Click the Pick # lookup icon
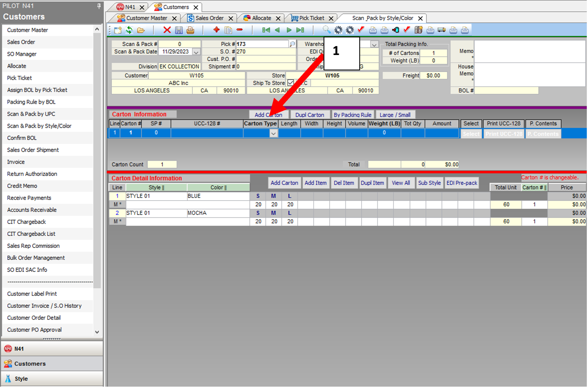 tap(292, 44)
